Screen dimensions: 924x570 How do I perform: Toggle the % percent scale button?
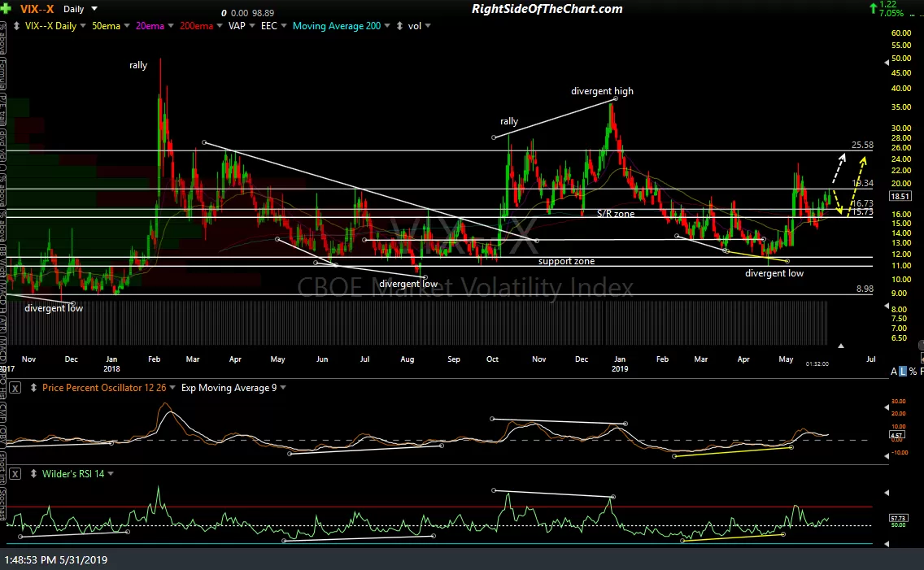click(913, 372)
